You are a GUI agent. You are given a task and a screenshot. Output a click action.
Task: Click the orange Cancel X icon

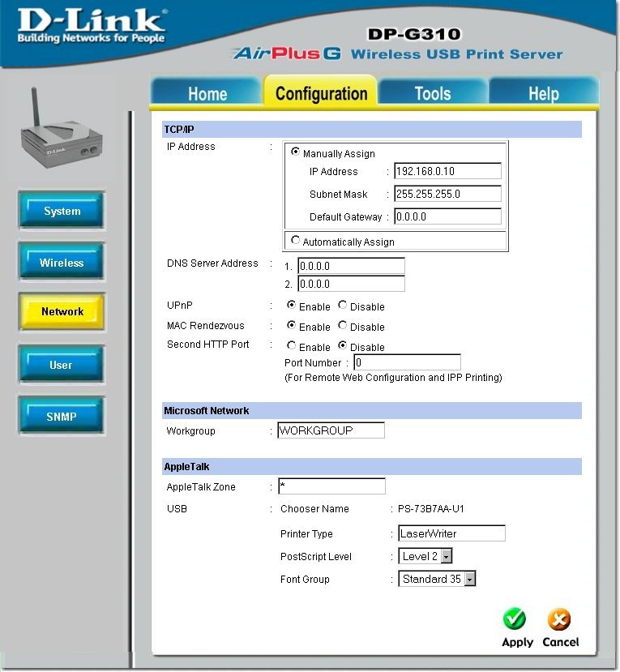pos(559,619)
